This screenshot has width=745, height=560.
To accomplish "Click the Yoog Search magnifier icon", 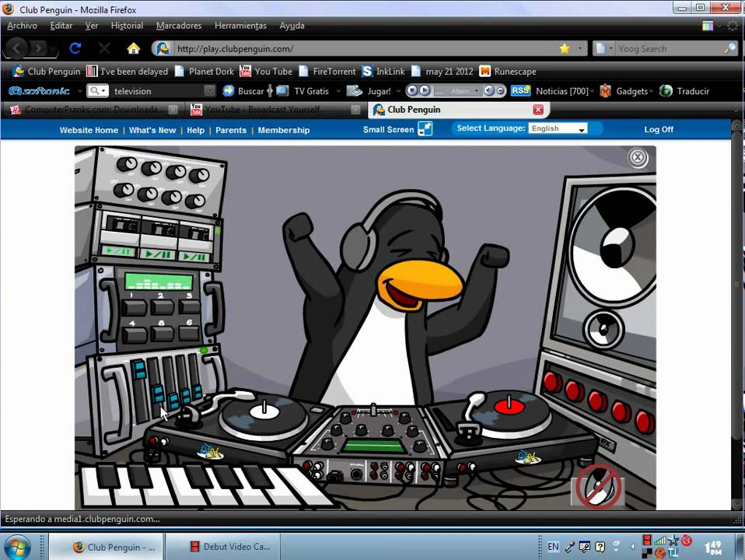I will click(729, 48).
